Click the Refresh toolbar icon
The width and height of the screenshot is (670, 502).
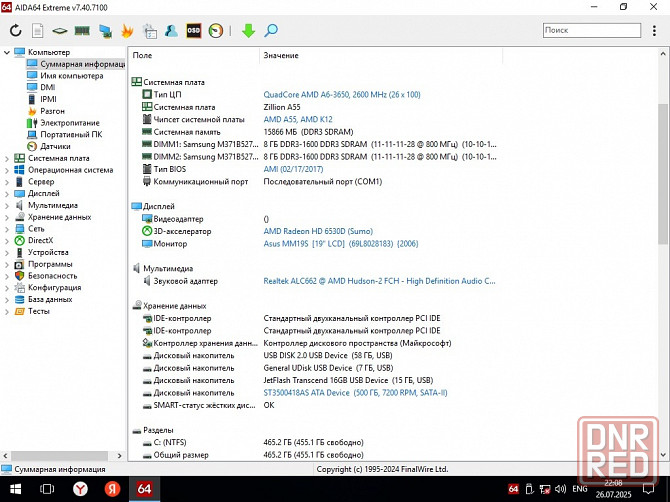point(15,31)
